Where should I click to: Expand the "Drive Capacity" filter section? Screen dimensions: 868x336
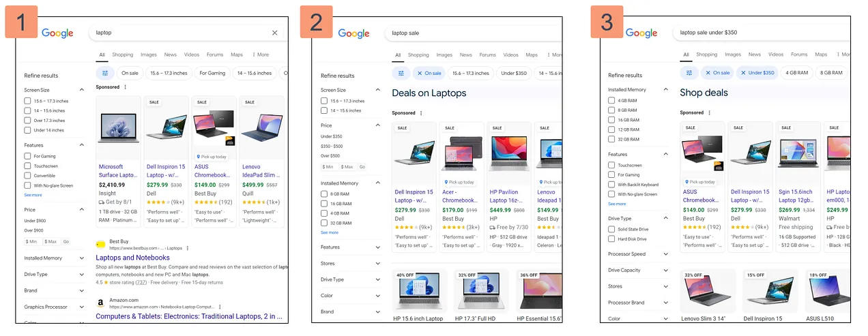pos(665,271)
